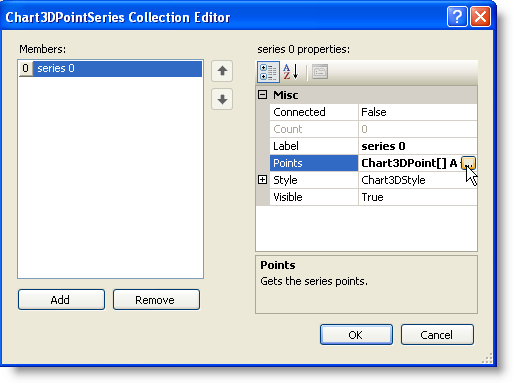This screenshot has height=383, width=513.
Task: Click the Chart3DPoint[] Array value
Action: 410,163
